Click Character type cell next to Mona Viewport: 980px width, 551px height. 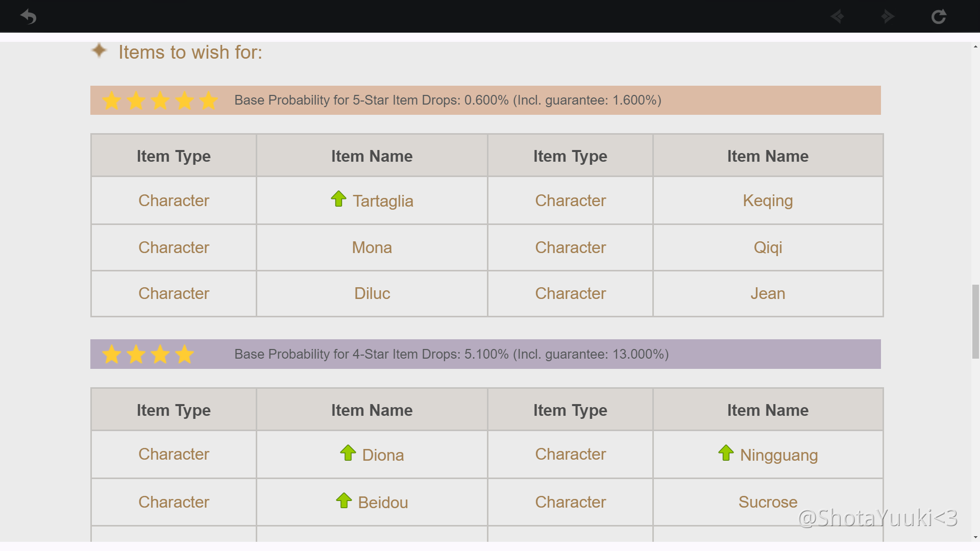pyautogui.click(x=174, y=247)
